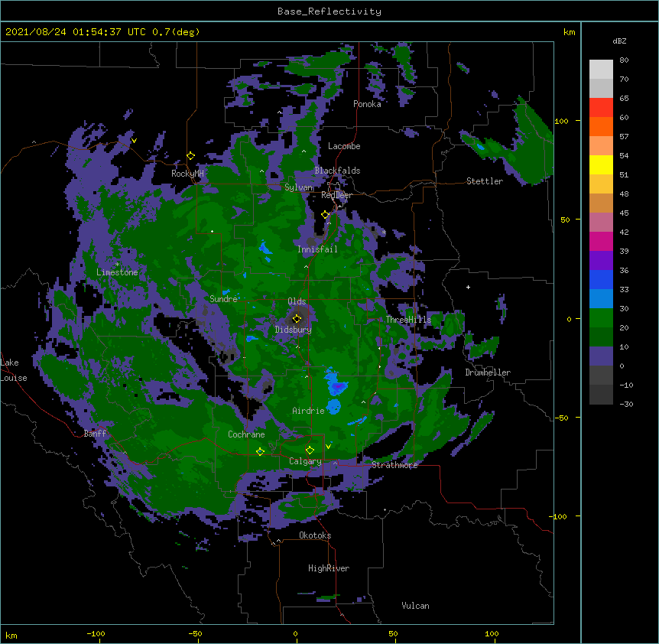Pick the purple swatch in dBZ legend
The width and height of the screenshot is (659, 644).
601,261
